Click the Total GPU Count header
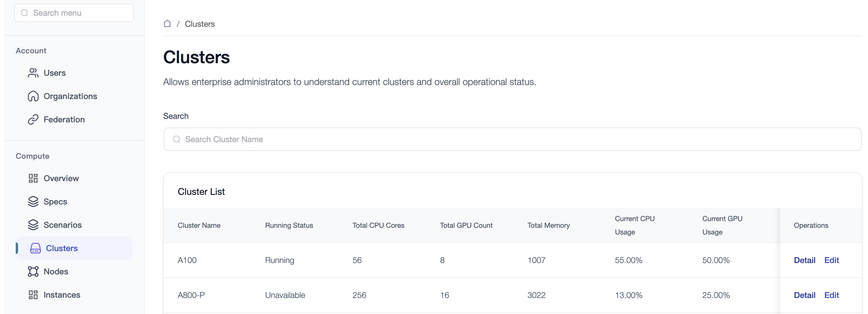The image size is (868, 314). click(x=466, y=225)
